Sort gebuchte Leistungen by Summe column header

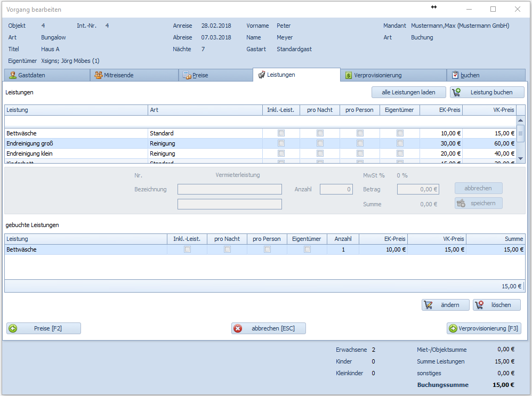click(x=496, y=239)
